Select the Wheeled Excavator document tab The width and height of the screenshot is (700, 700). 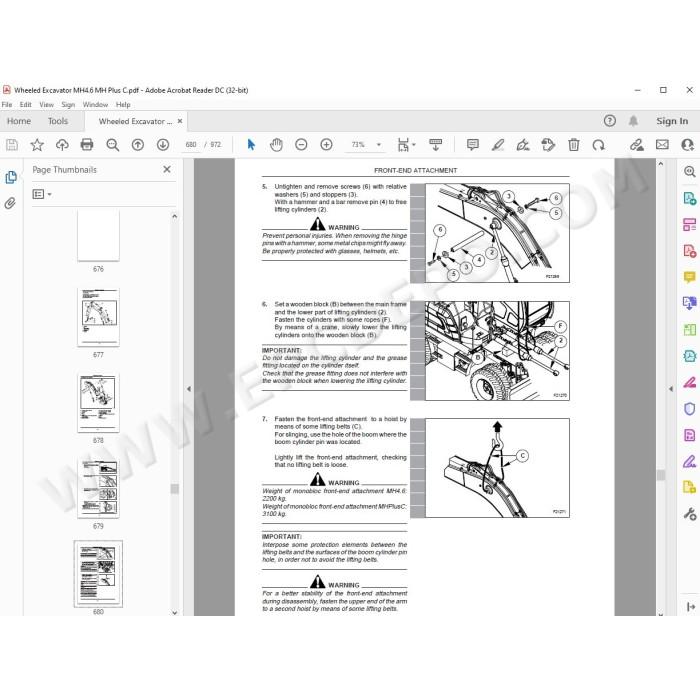pos(135,121)
